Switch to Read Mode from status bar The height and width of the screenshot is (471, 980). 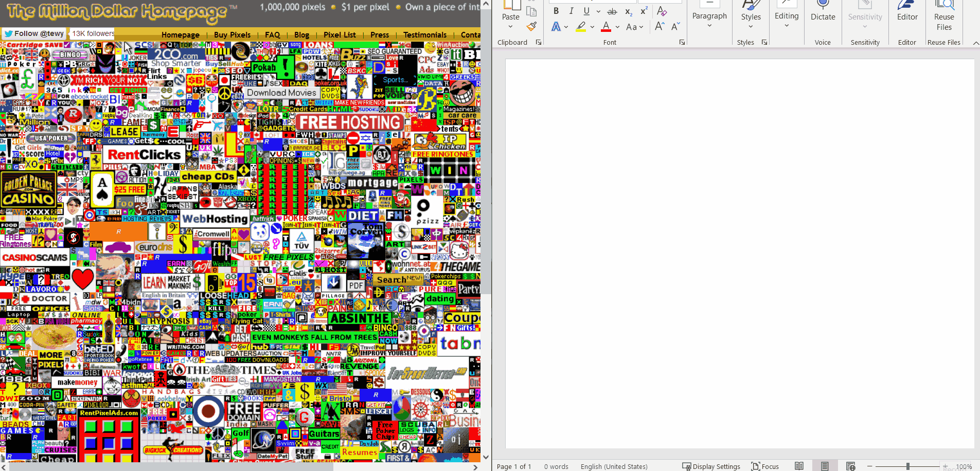(798, 466)
